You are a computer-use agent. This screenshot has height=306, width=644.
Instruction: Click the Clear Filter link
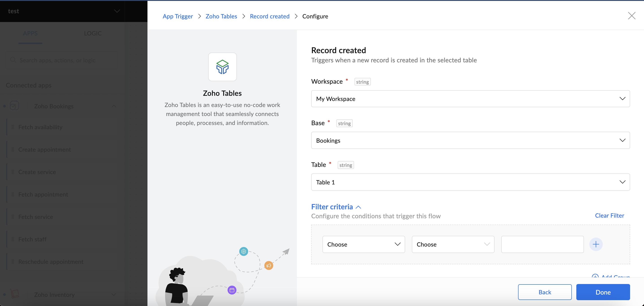[609, 215]
